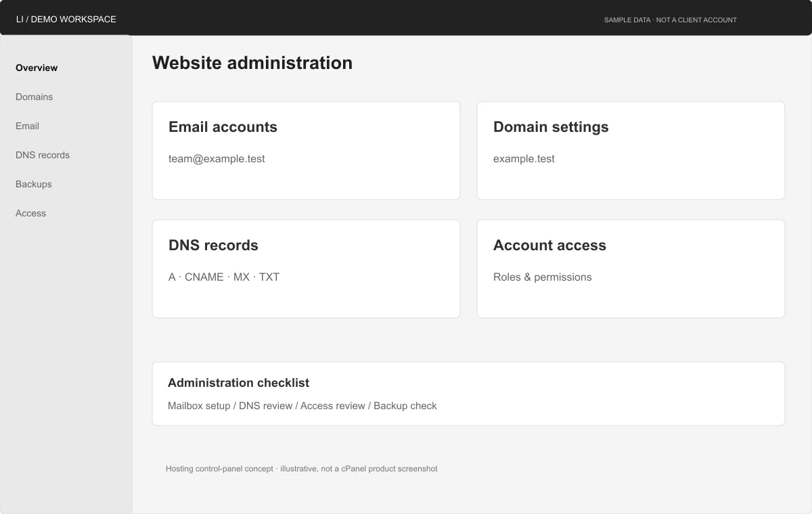This screenshot has height=514, width=812.
Task: Click the team@example.test address
Action: coord(217,159)
